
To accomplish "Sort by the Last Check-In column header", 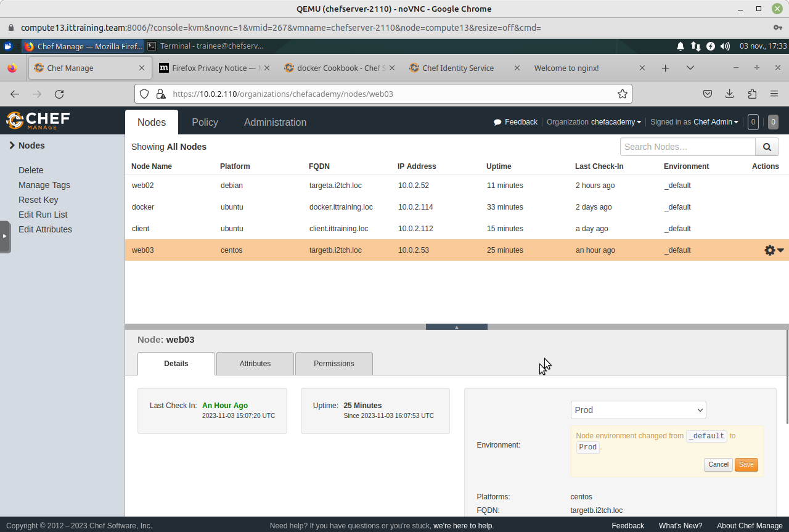I will pyautogui.click(x=599, y=166).
